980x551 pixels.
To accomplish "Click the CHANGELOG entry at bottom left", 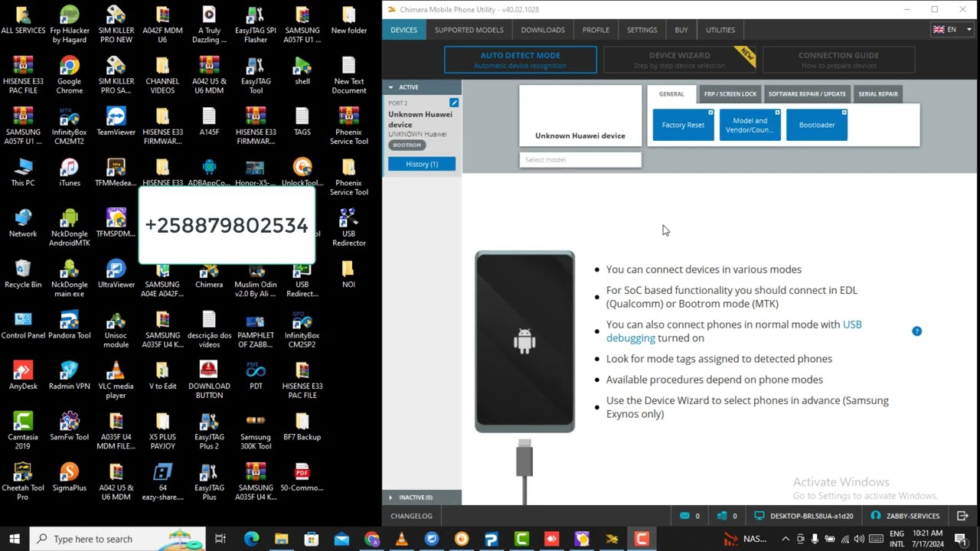I will coord(411,515).
